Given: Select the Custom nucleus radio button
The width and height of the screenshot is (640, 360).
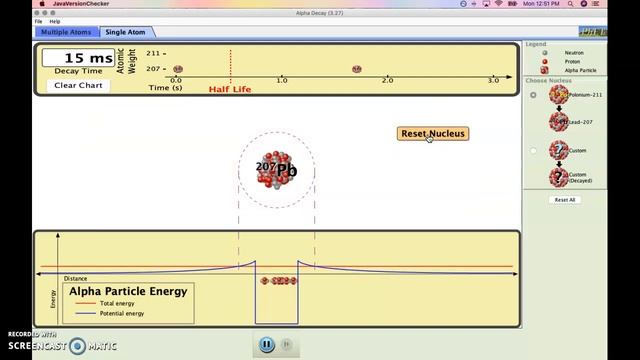Looking at the screenshot, I should click(x=533, y=151).
